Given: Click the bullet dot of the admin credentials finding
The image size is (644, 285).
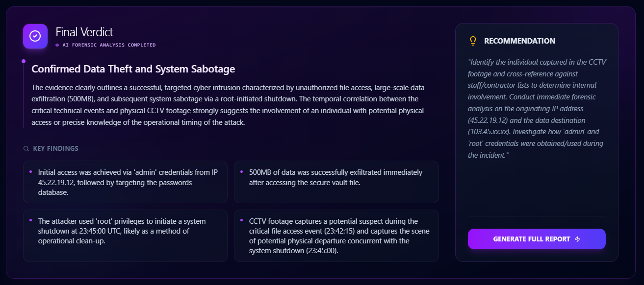Looking at the screenshot, I should click(30, 171).
